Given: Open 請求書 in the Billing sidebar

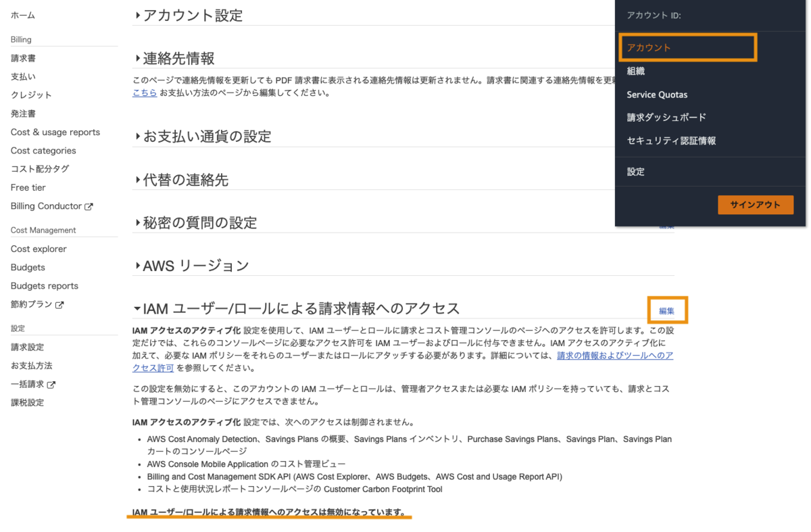Looking at the screenshot, I should coord(23,59).
